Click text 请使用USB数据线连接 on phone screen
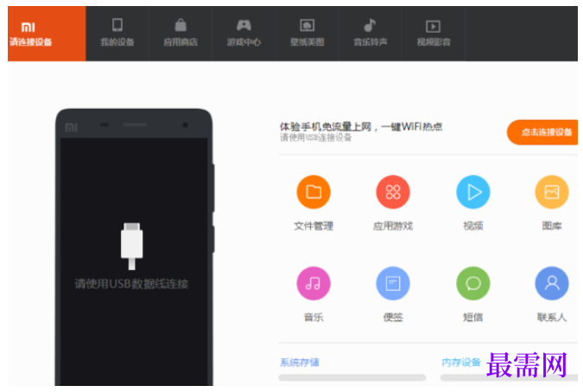583x392 pixels. point(131,284)
